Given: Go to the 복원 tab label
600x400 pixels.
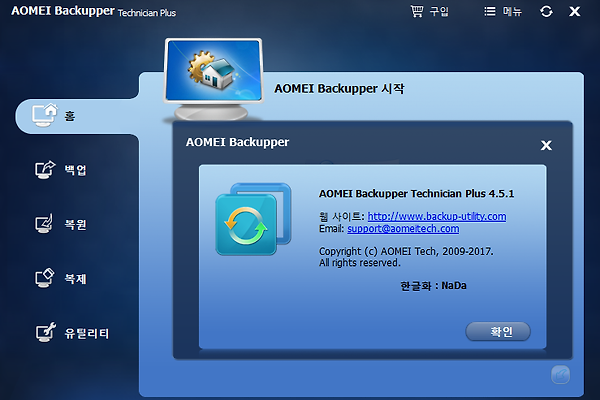Looking at the screenshot, I should [x=75, y=224].
